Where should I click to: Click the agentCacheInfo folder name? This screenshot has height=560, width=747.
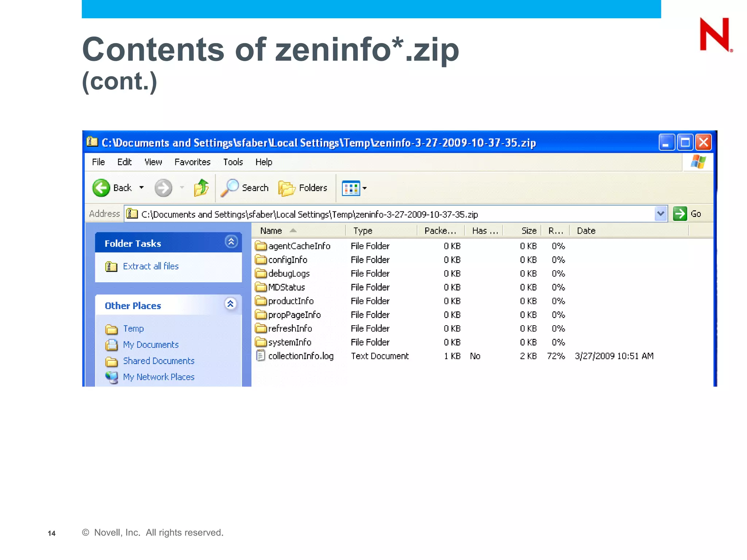[299, 246]
